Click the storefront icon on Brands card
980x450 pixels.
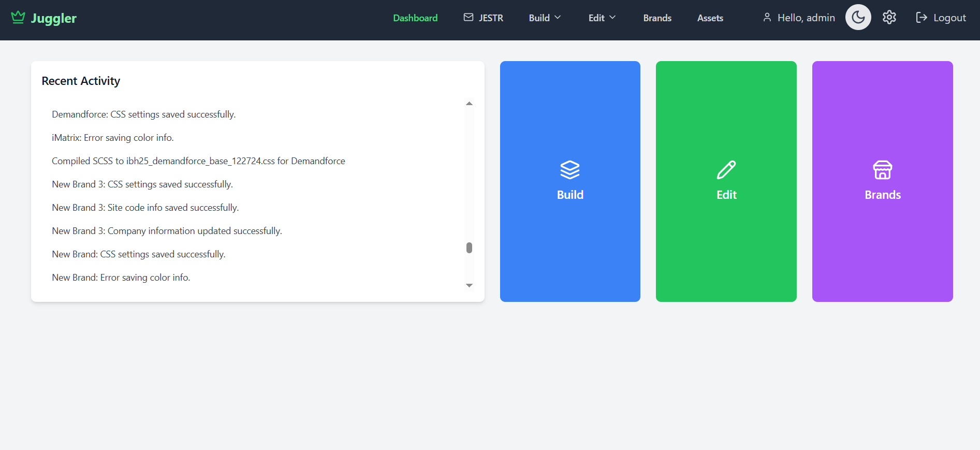point(882,170)
